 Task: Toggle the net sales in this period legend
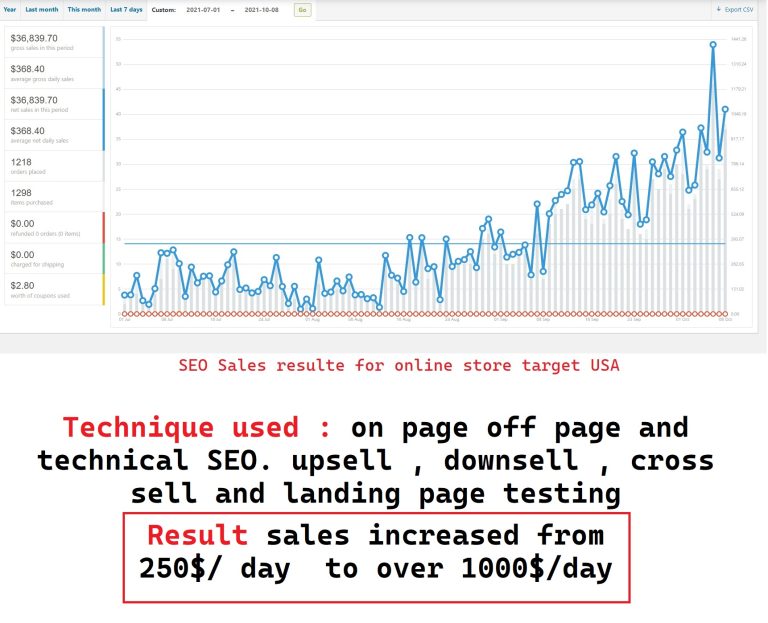click(52, 104)
